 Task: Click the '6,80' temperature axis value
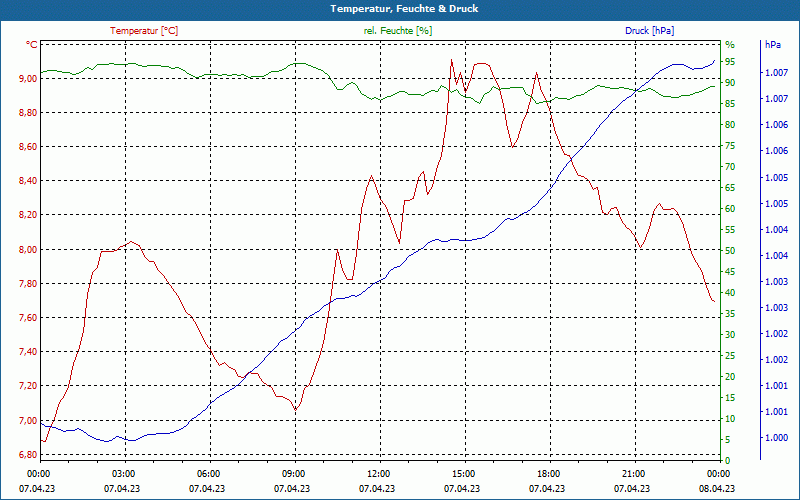tap(29, 455)
